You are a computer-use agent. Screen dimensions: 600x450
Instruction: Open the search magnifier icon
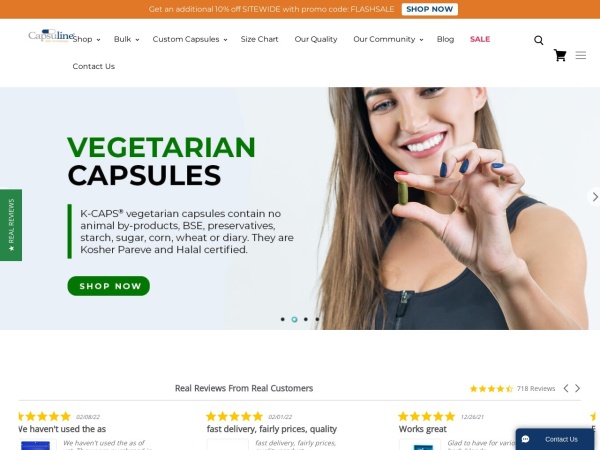coord(538,40)
